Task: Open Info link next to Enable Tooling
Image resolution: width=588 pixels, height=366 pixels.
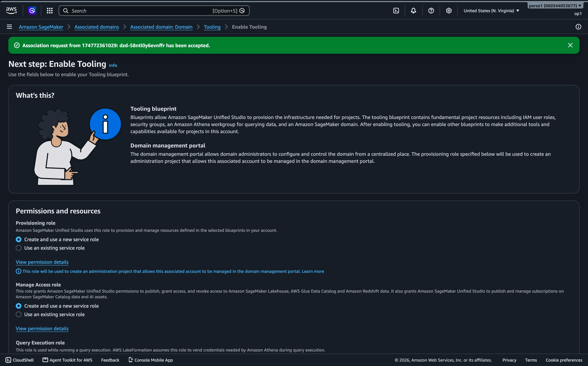Action: [x=113, y=65]
